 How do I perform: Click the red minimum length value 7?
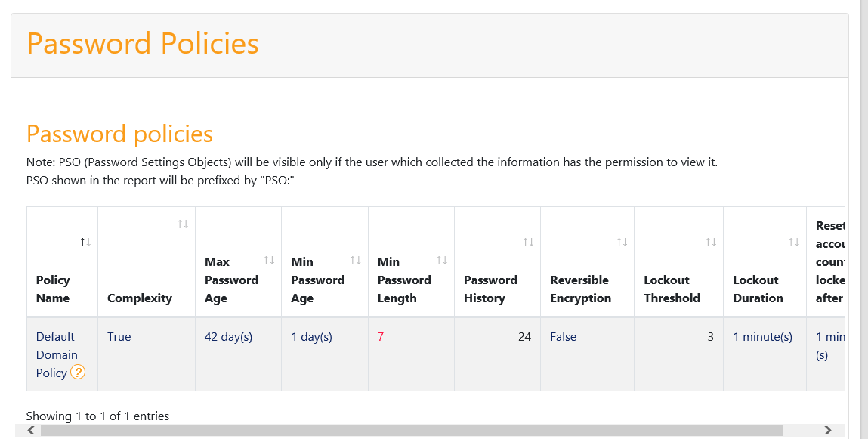click(380, 336)
